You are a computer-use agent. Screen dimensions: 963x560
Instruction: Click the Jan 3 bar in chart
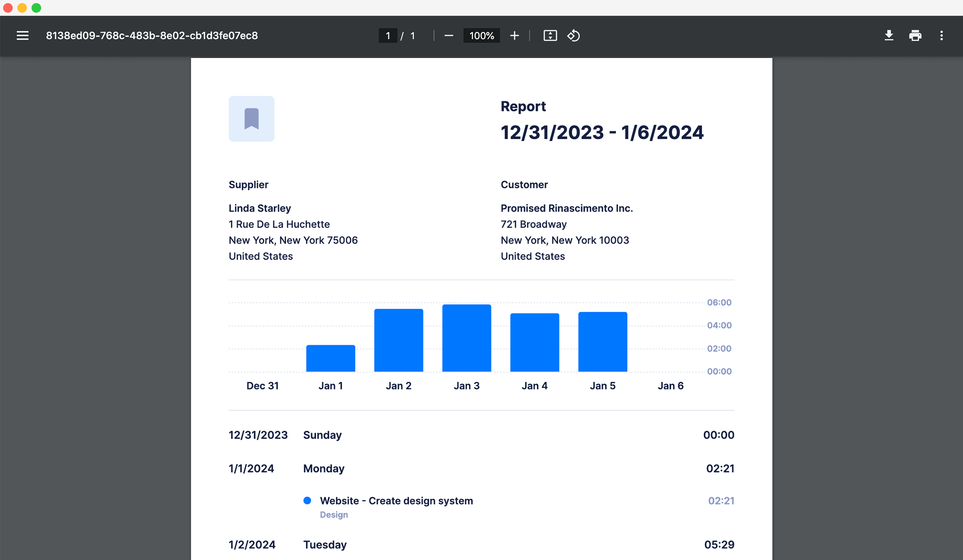pos(467,338)
